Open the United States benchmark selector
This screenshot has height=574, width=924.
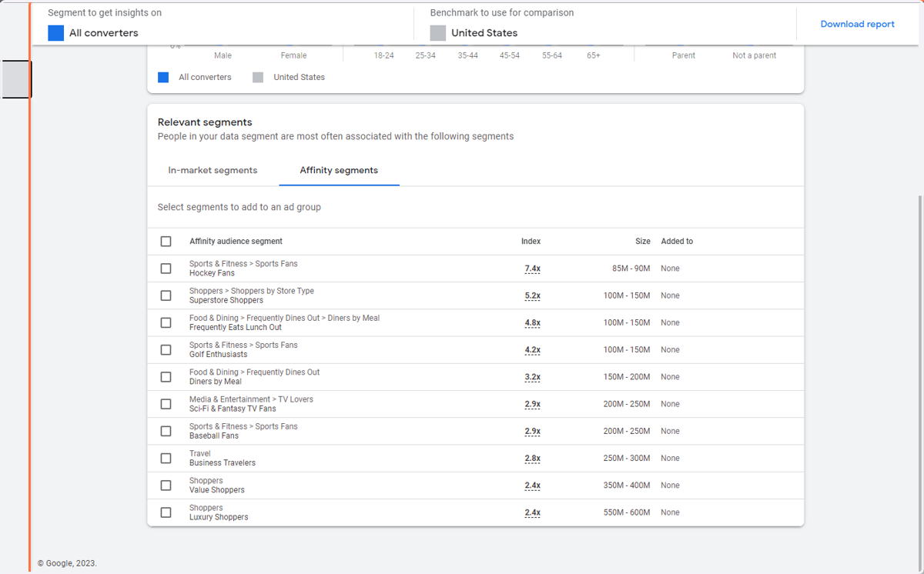point(474,33)
